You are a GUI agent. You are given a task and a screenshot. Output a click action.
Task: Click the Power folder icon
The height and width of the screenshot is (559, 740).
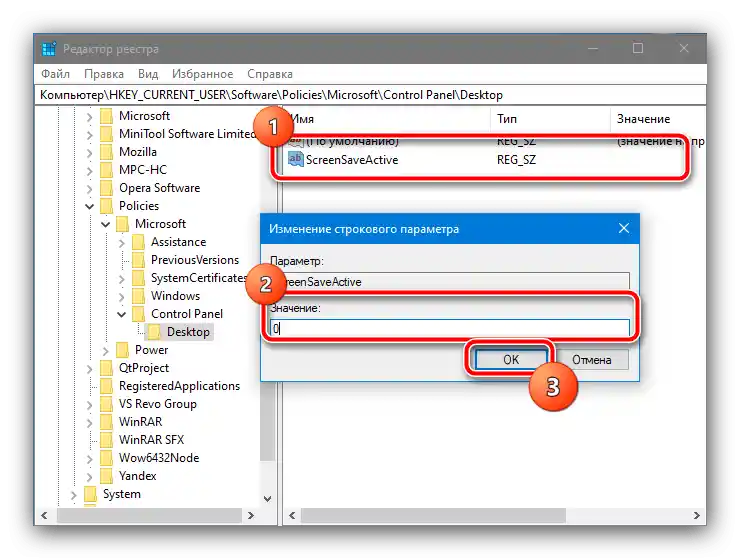(x=122, y=350)
